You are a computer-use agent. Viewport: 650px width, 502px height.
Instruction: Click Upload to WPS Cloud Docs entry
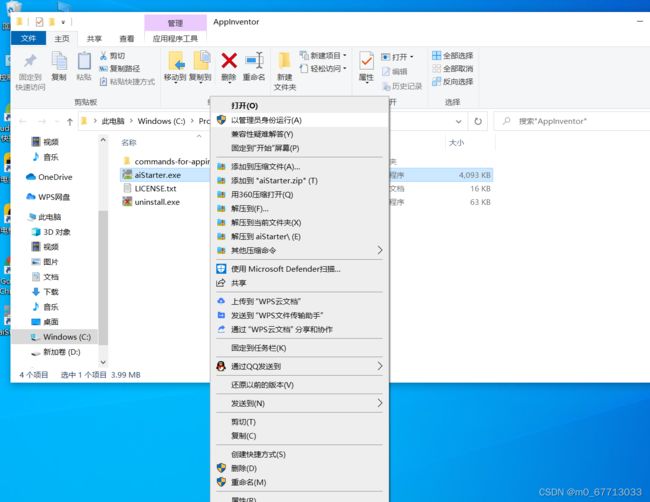point(299,301)
